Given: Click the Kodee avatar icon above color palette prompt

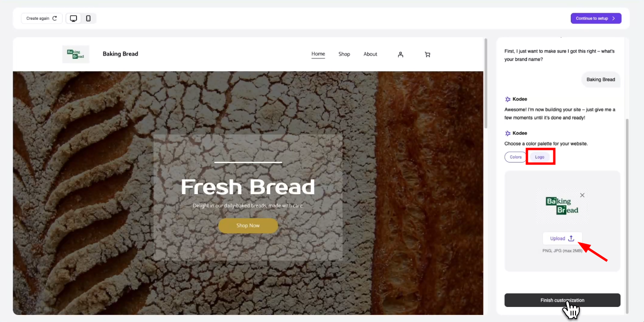Looking at the screenshot, I should tap(508, 133).
